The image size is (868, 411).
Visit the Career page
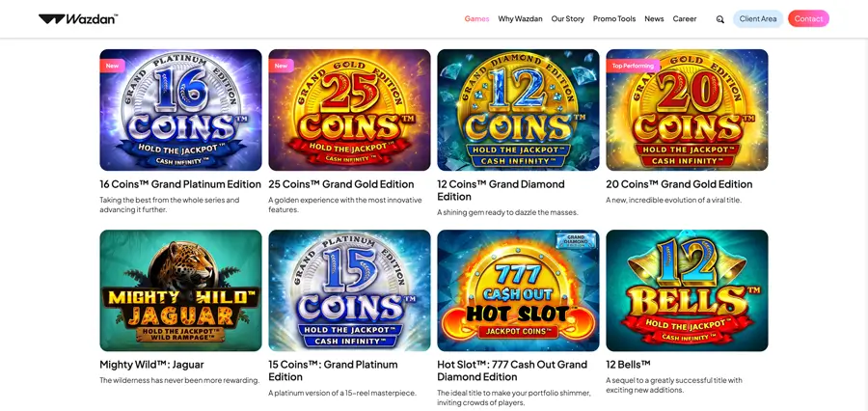pos(685,18)
